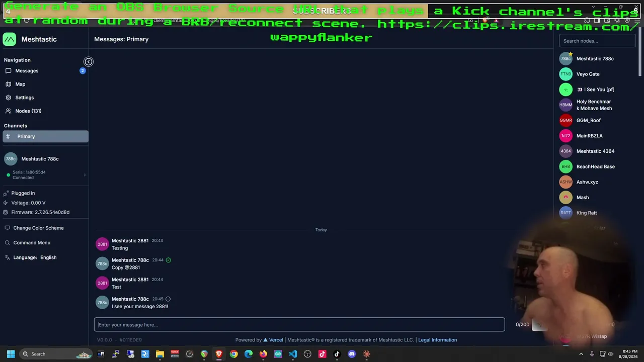
Task: Click the message text "I see your message 2881!"
Action: [140, 307]
